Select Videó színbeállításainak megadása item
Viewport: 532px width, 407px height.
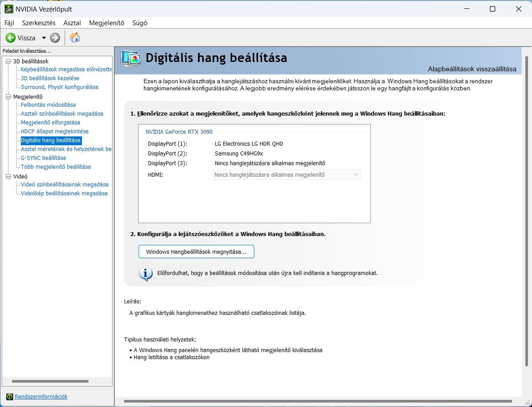65,185
